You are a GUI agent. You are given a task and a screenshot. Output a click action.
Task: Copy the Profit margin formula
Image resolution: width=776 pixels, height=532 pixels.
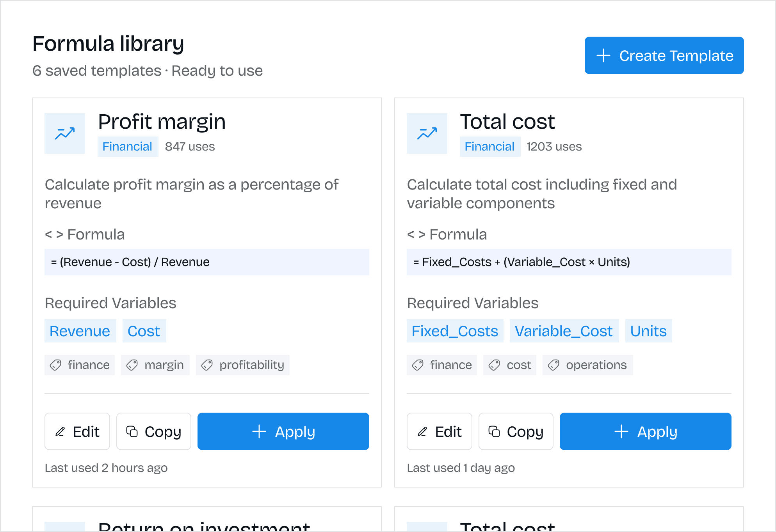pyautogui.click(x=154, y=431)
